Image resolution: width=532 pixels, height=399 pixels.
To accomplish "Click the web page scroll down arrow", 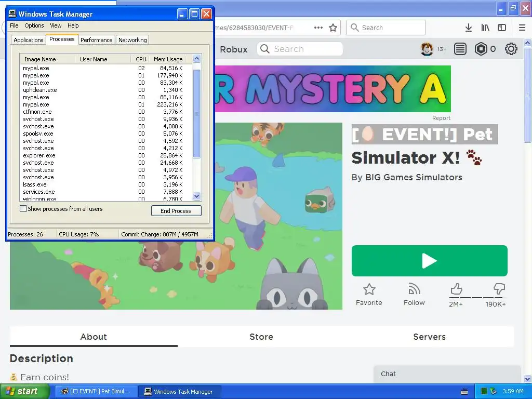I will pyautogui.click(x=527, y=379).
